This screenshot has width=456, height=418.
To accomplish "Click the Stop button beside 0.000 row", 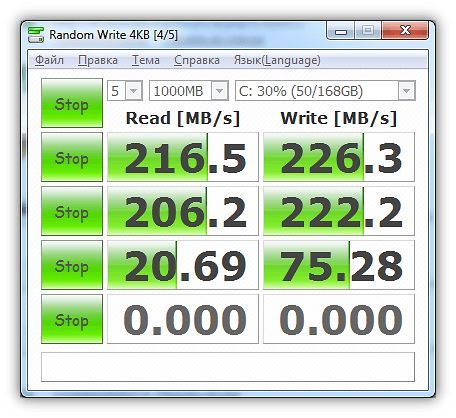I will click(x=72, y=319).
